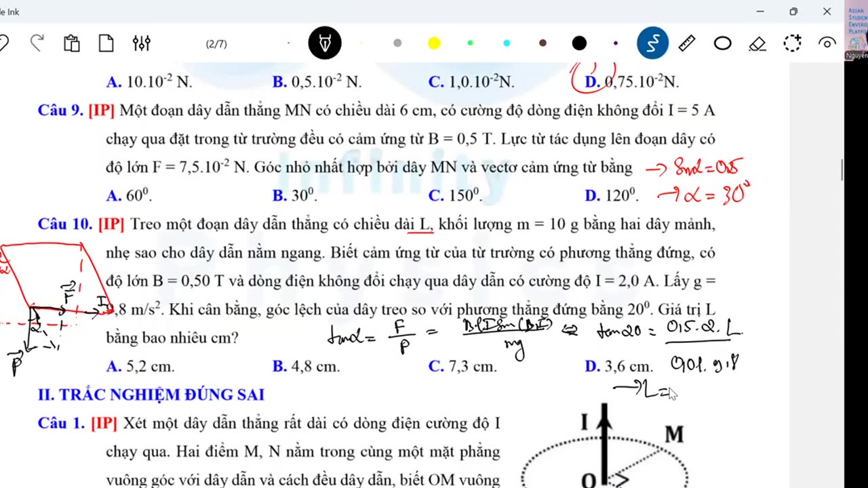
Task: Pick the brown ink color
Action: tap(542, 43)
